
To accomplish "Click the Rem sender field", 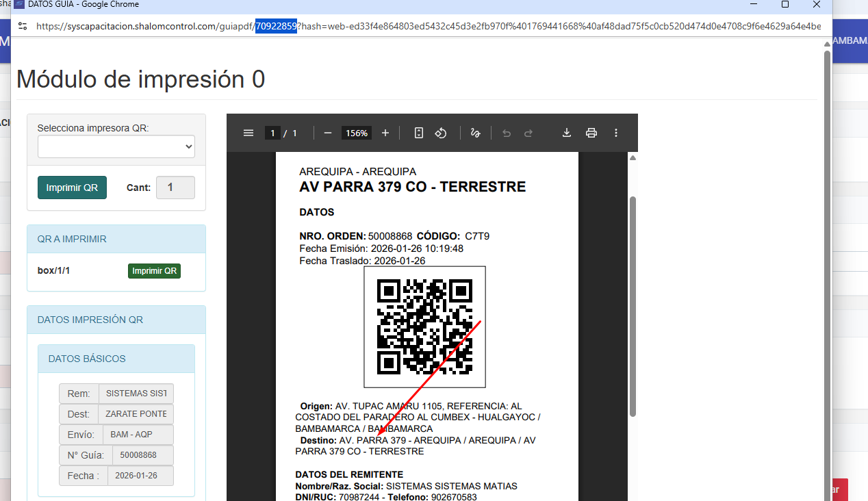I will 136,394.
